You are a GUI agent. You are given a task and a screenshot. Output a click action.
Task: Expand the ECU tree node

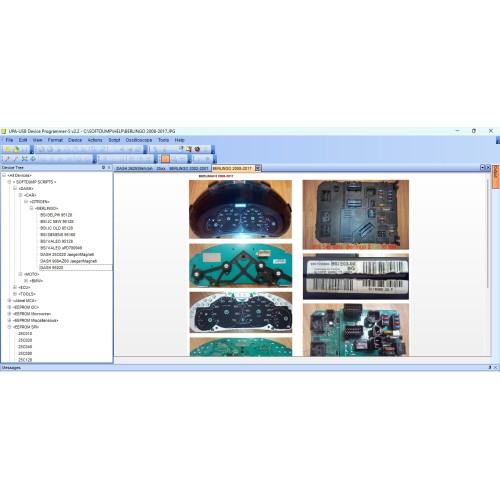[15, 287]
